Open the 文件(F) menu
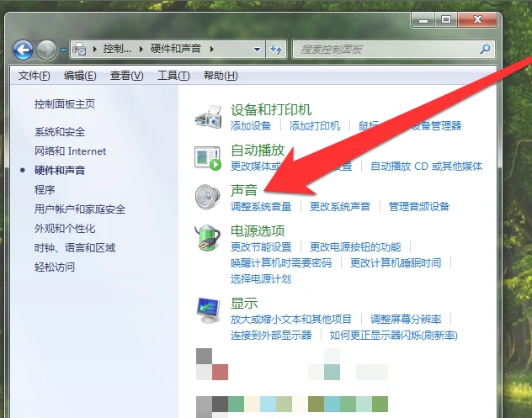 point(35,76)
